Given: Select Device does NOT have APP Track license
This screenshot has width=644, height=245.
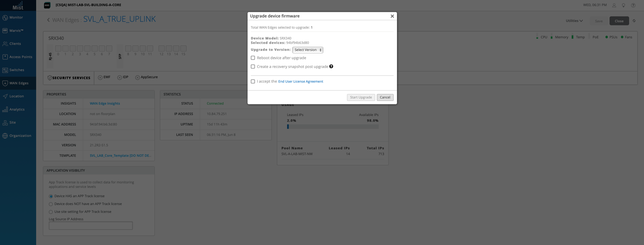Looking at the screenshot, I should [x=51, y=204].
